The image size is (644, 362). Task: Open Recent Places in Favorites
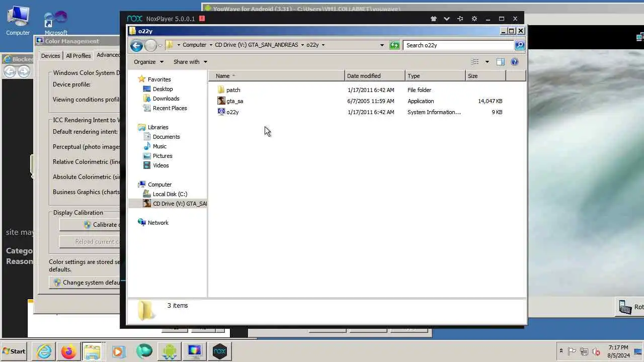[x=170, y=108]
